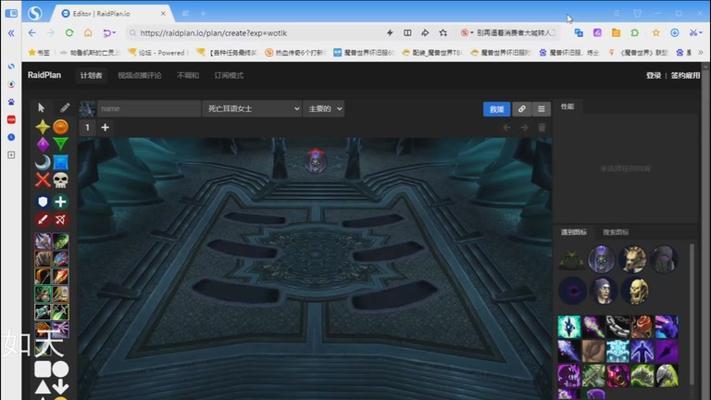Click the scrollbar of the icon panel
This screenshot has height=400, width=711.
point(692,313)
